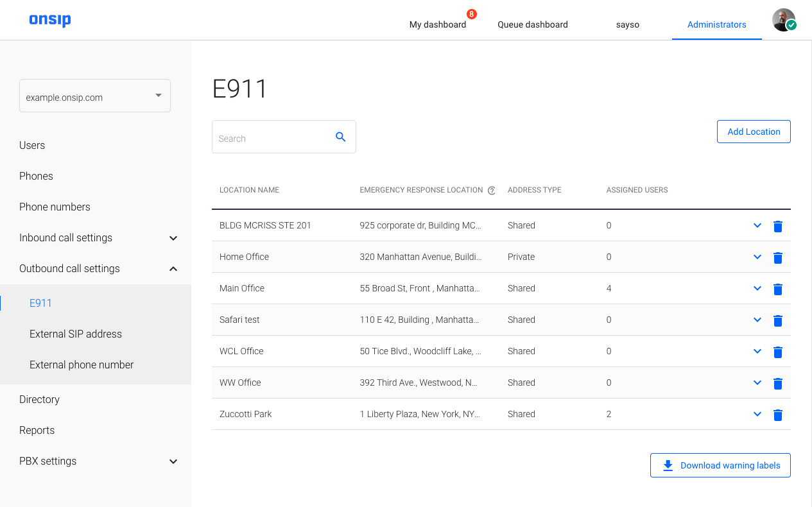This screenshot has height=507, width=812.
Task: Click the Emergency Response Location column header
Action: tap(421, 190)
